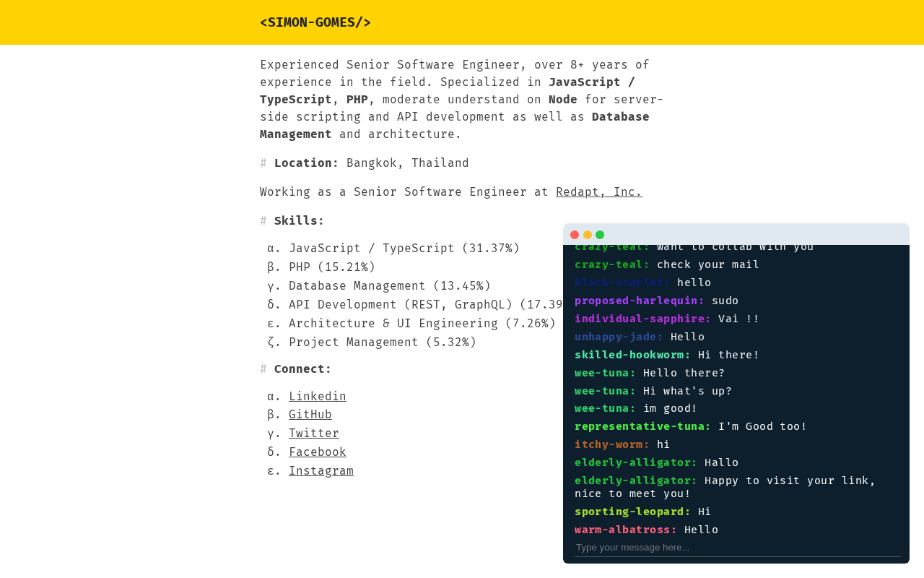Click 'Hello there?' message from wee-tuna
Viewport: 924px width, 578px height.
[x=684, y=373]
